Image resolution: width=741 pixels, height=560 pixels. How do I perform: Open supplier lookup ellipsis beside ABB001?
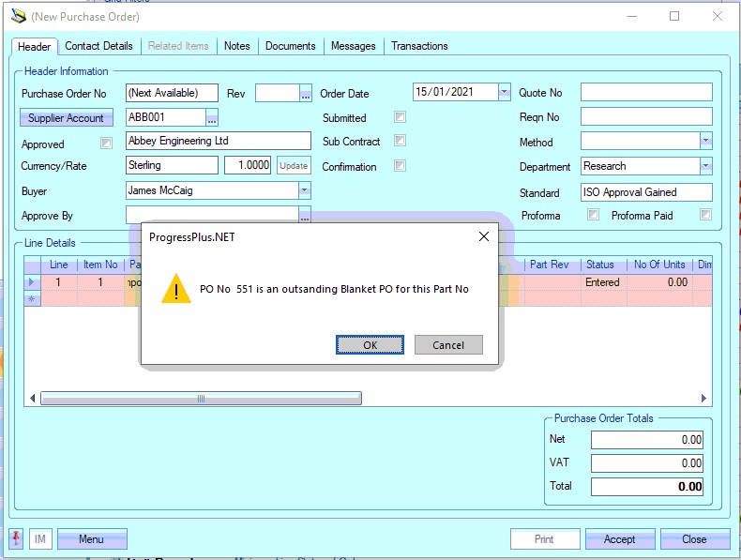212,118
